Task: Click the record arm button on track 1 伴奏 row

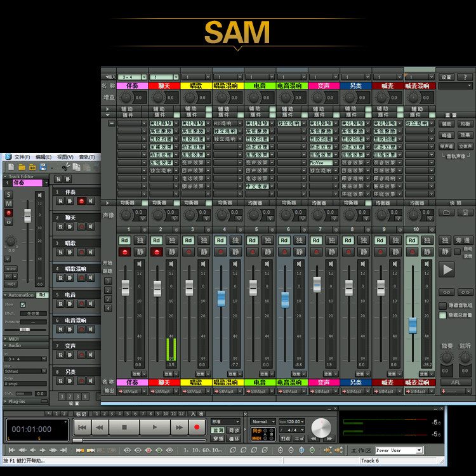Action: click(x=81, y=201)
